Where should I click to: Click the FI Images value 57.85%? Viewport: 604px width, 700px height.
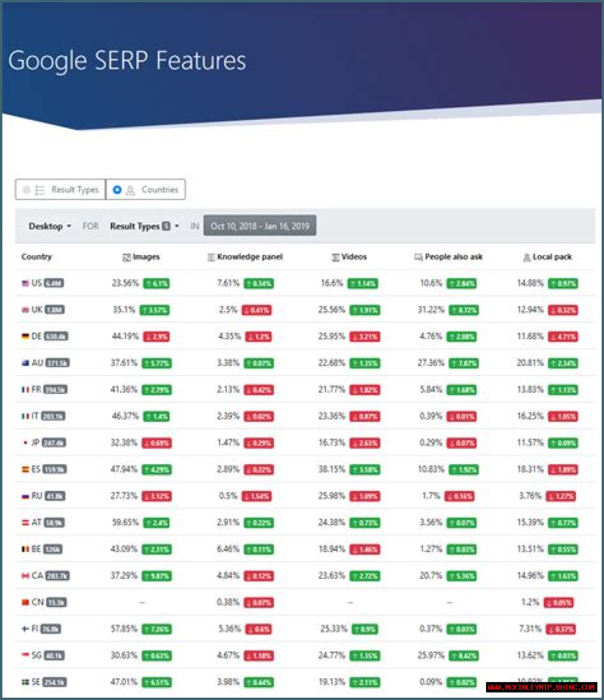[x=124, y=629]
